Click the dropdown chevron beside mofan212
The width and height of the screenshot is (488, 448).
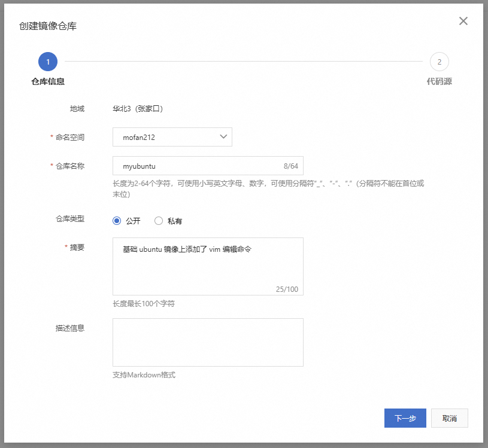225,137
